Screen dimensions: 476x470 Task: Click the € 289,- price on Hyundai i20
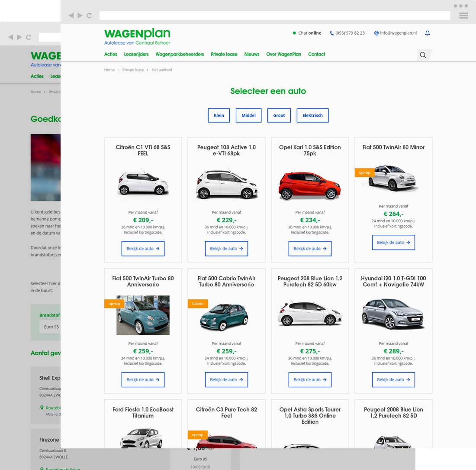click(x=393, y=351)
